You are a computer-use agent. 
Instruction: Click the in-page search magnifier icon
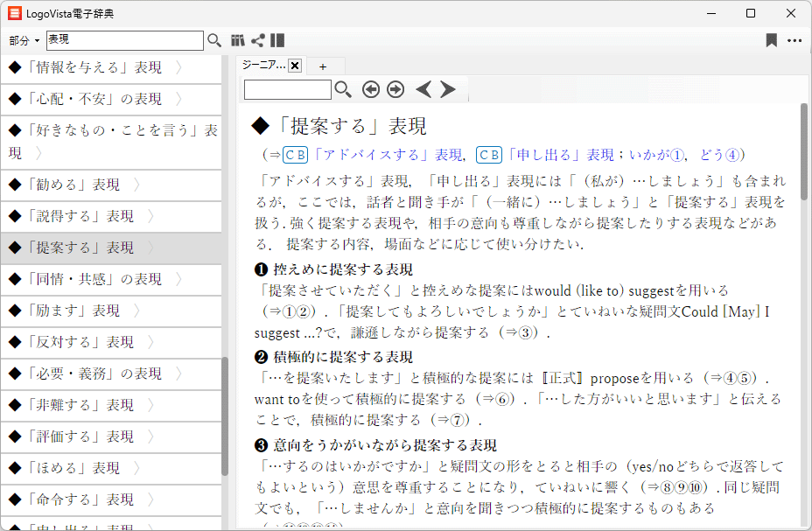click(x=343, y=89)
